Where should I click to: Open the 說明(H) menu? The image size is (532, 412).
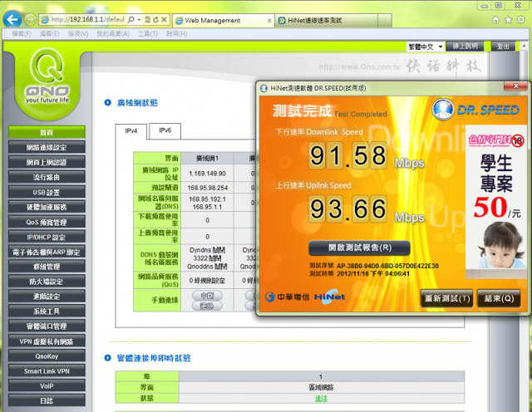click(x=176, y=34)
